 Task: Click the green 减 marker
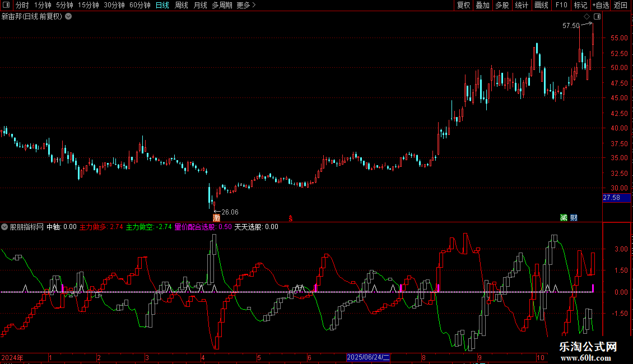564,217
